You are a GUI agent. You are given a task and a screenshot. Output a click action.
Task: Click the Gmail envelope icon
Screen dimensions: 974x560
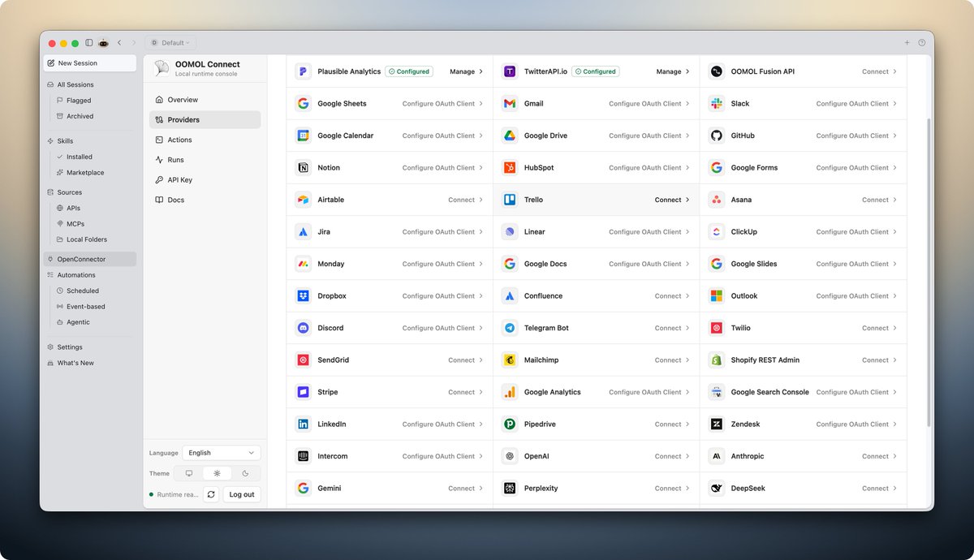tap(509, 104)
